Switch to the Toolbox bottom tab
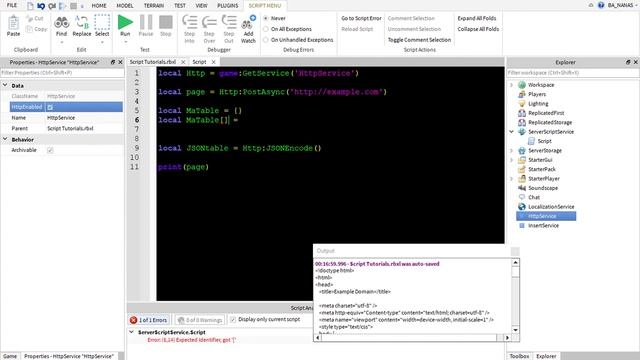Screen dimensions: 640x360 519,356
